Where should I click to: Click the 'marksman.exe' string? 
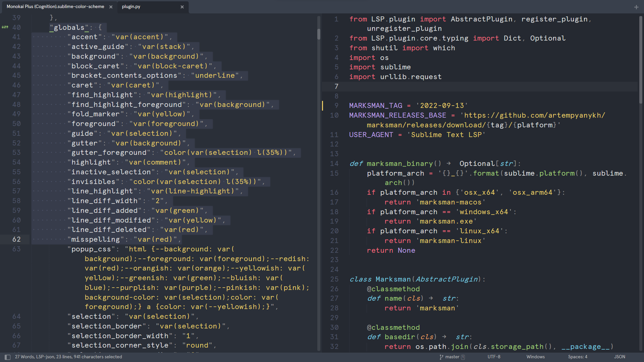pos(446,222)
